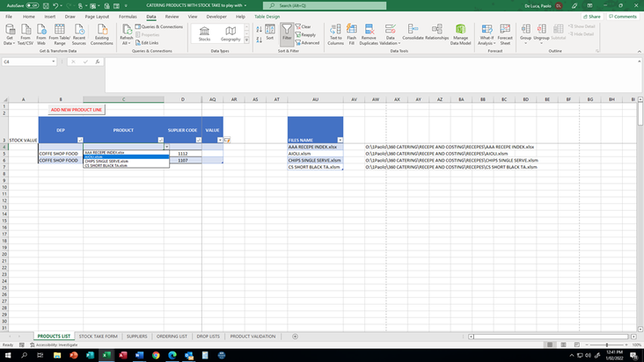Image resolution: width=644 pixels, height=362 pixels.
Task: Click the Search box
Action: pyautogui.click(x=325, y=6)
